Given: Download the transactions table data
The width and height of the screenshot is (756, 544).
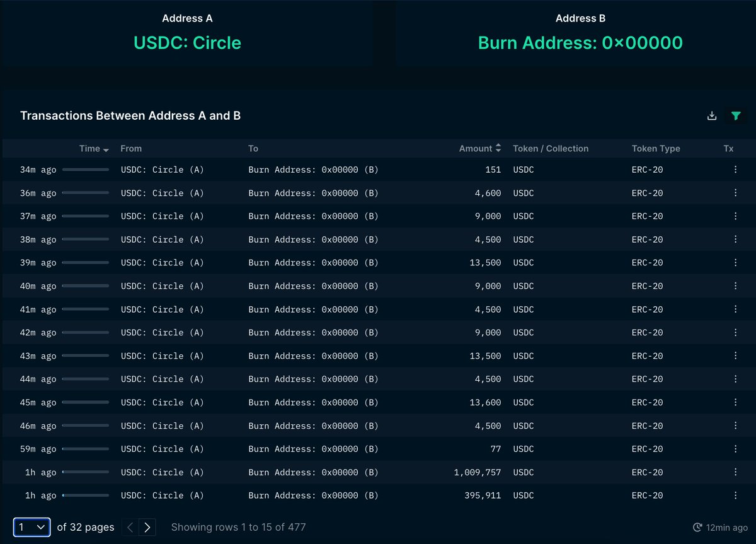Looking at the screenshot, I should point(712,115).
